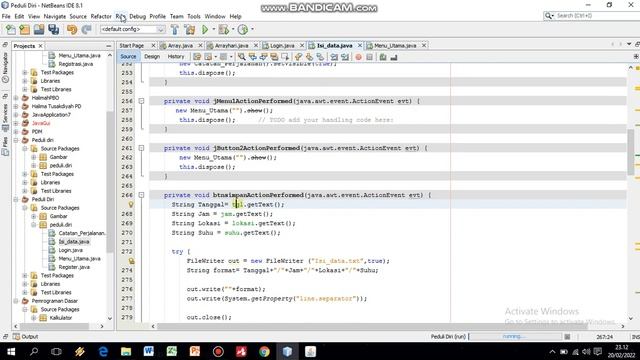Open the Debug menu
The image size is (640, 360).
[x=138, y=16]
